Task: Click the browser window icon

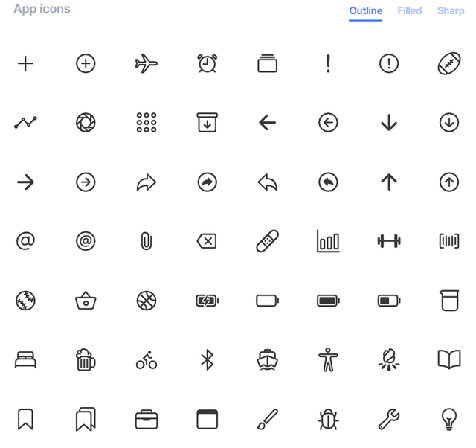Action: (207, 420)
